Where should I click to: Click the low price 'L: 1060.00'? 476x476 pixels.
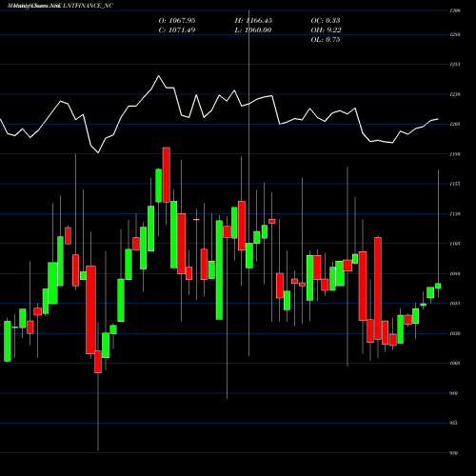pyautogui.click(x=253, y=30)
